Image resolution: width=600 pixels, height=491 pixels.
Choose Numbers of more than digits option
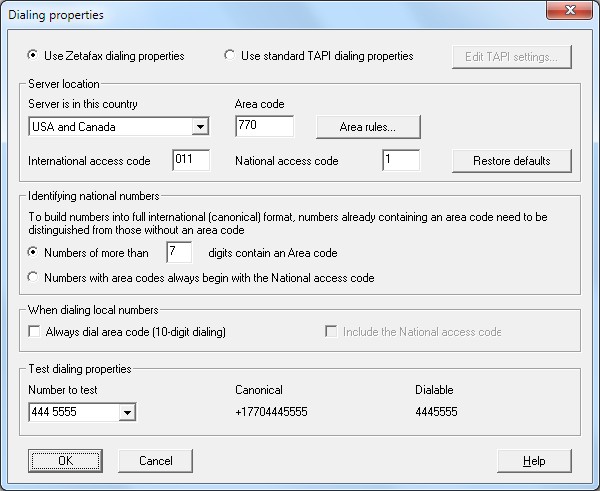click(x=35, y=253)
